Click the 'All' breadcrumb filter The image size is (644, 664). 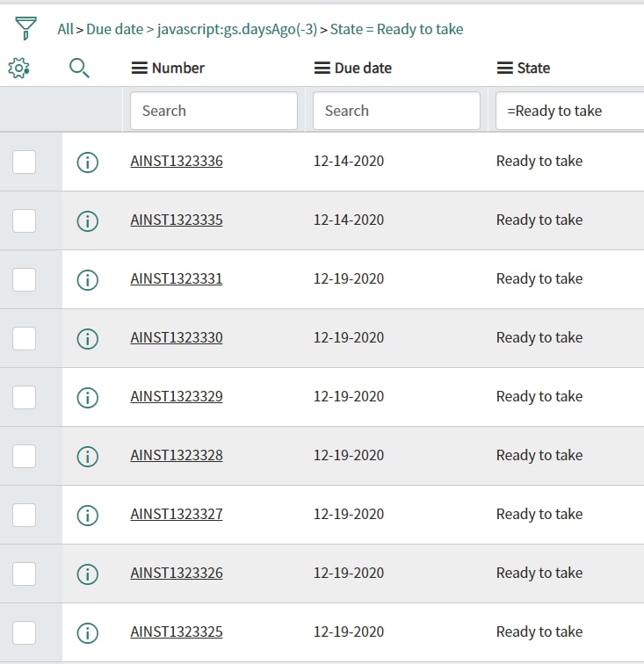65,29
